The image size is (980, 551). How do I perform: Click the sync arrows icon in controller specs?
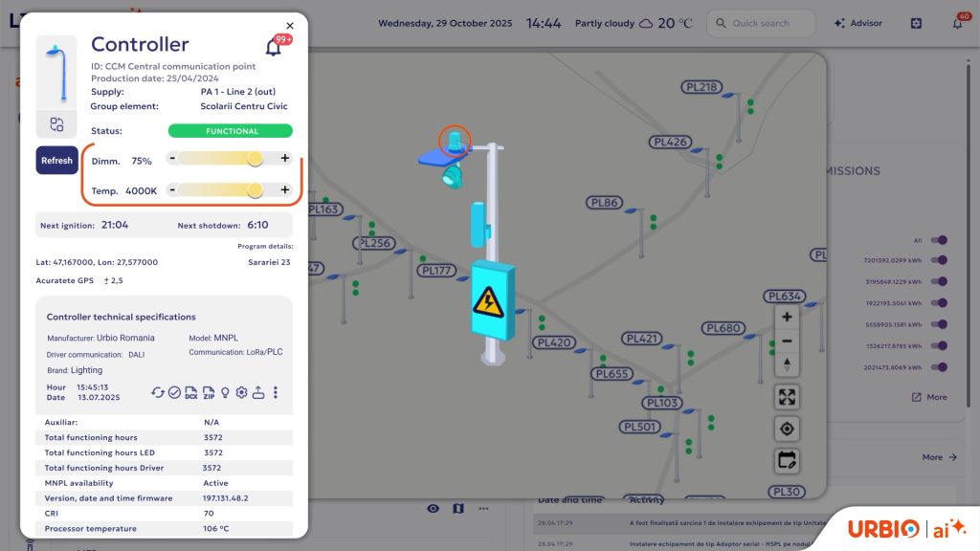coord(158,392)
